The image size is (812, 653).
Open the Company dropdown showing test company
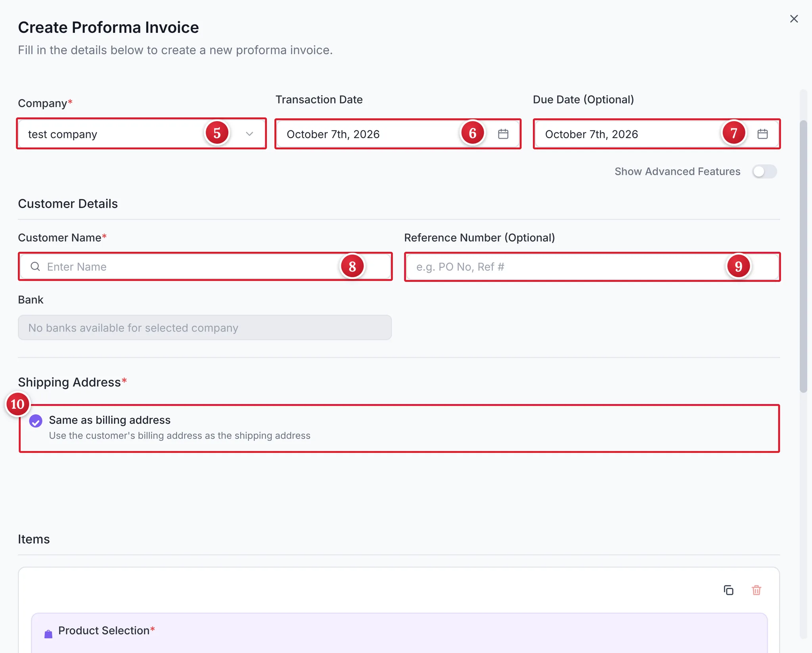pos(141,134)
